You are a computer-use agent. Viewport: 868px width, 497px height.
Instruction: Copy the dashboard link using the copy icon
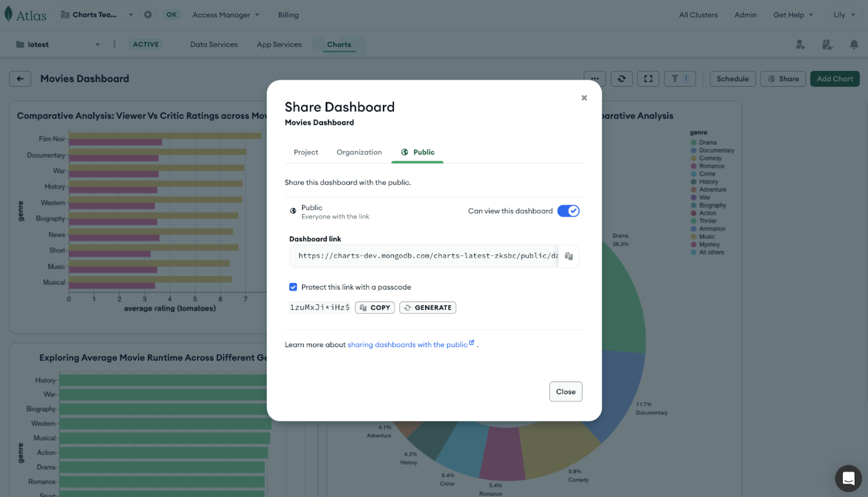(569, 256)
